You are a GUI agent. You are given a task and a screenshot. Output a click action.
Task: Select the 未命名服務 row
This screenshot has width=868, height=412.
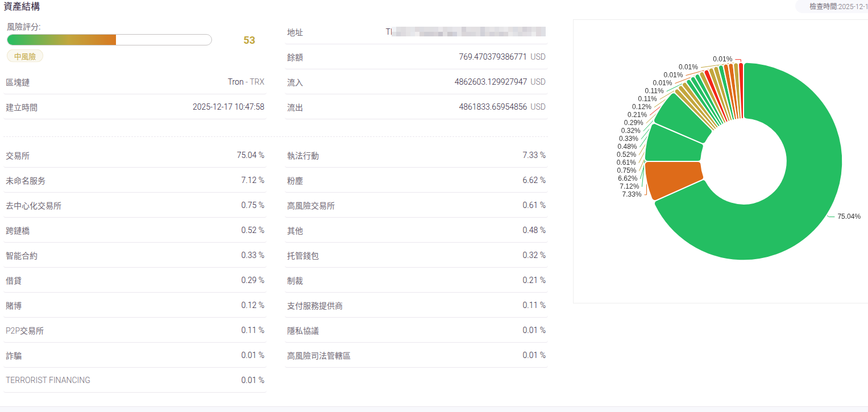tap(135, 180)
